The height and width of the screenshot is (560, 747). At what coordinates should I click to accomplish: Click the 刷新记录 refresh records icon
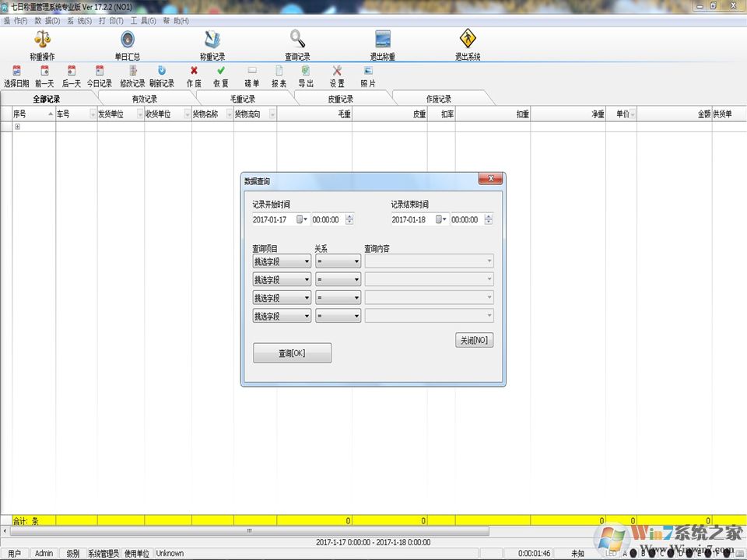[162, 71]
